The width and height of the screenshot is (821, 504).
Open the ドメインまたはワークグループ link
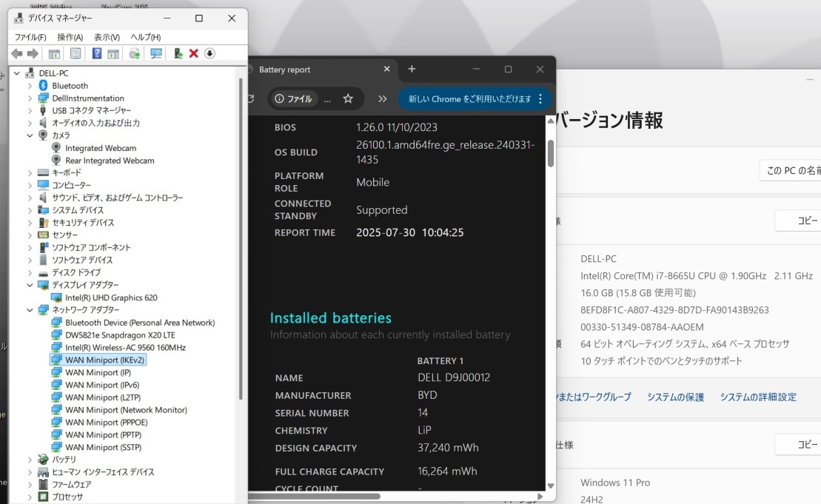(594, 397)
